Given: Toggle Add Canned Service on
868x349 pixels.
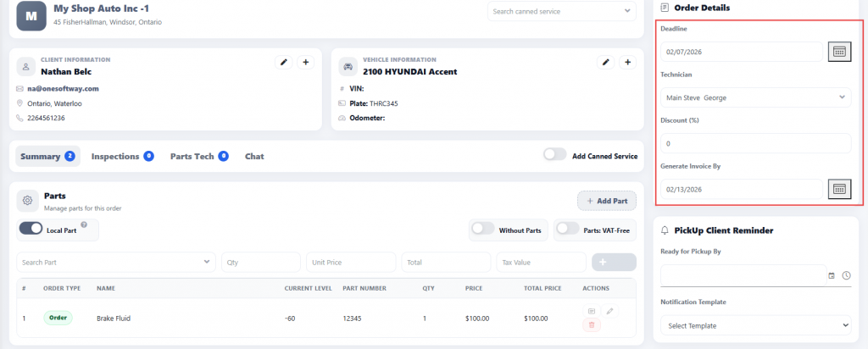Looking at the screenshot, I should coord(555,155).
